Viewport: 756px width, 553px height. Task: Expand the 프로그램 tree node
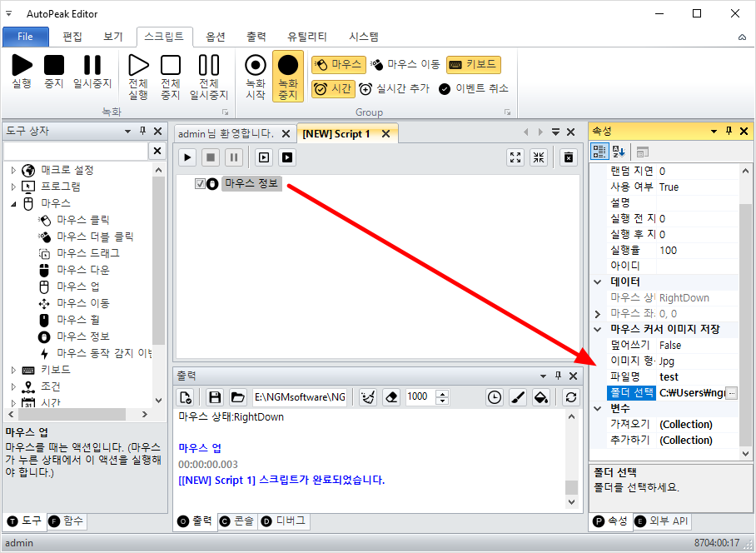[13, 187]
